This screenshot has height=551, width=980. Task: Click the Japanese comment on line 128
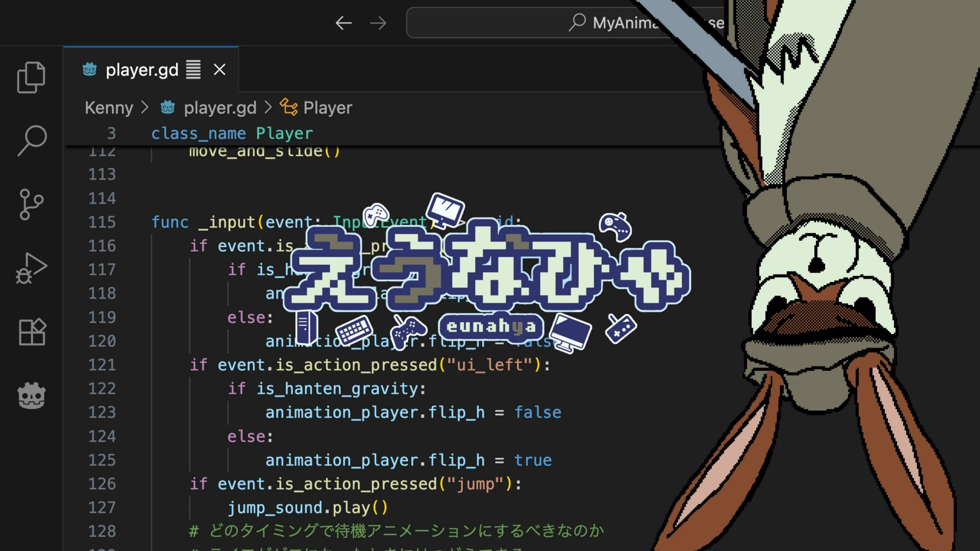click(396, 531)
